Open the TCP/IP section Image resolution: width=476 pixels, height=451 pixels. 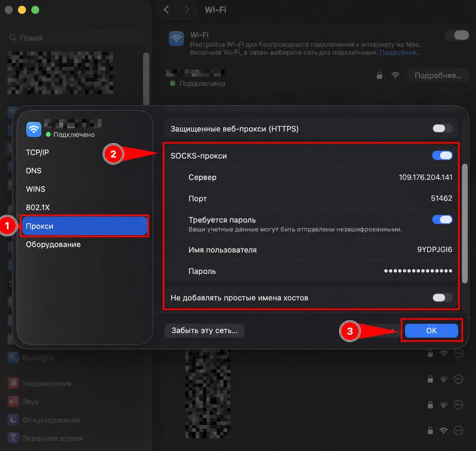37,152
